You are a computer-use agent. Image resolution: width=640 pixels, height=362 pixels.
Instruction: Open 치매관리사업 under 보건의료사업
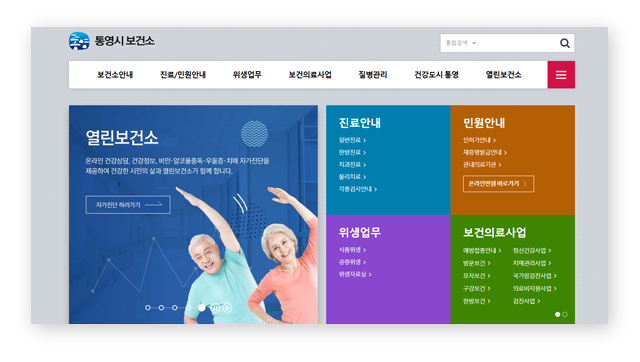[532, 263]
